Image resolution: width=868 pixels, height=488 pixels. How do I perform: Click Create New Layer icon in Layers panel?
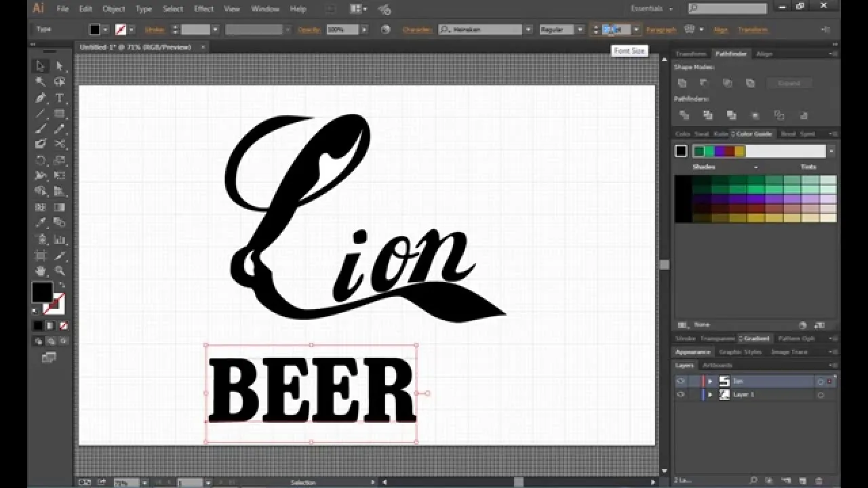803,480
